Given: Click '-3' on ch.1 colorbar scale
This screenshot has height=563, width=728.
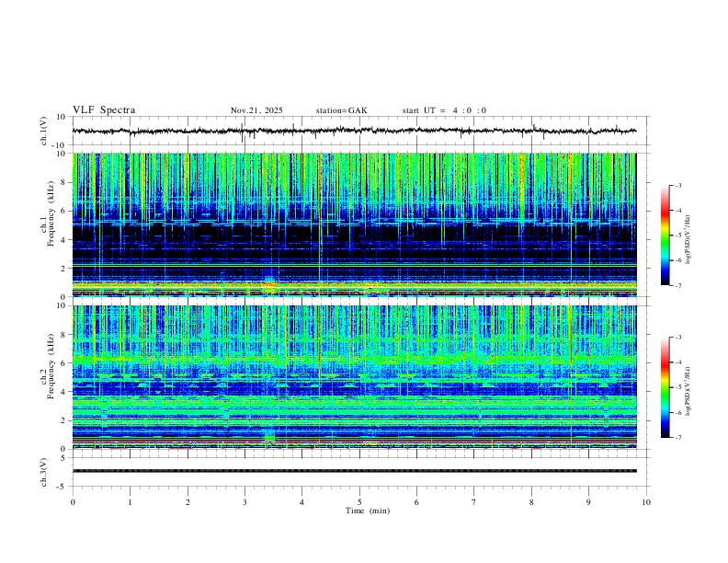Looking at the screenshot, I should 677,185.
